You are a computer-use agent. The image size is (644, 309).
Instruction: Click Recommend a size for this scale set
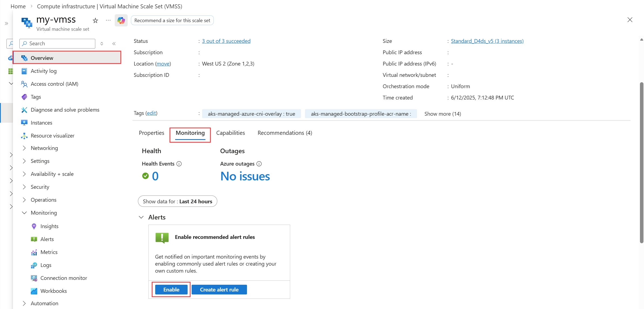(172, 20)
